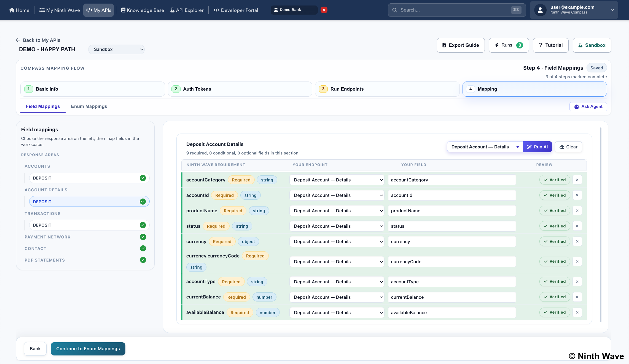Screen dimensions: 629x364
Task: Click the user avatar icon
Action: pos(540,10)
